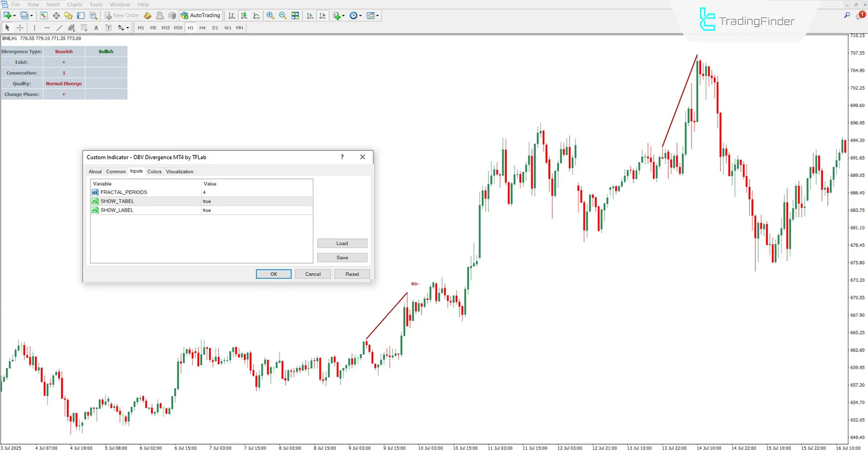Open the Charts menu
Screen dimensions: 868x451
tap(74, 4)
